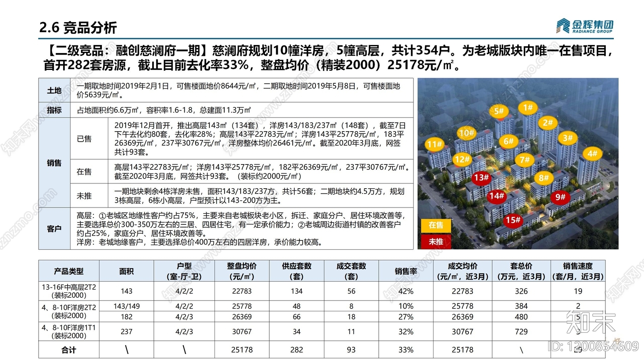Click the 成交套数 column header
This screenshot has height=362, width=644.
click(x=351, y=271)
